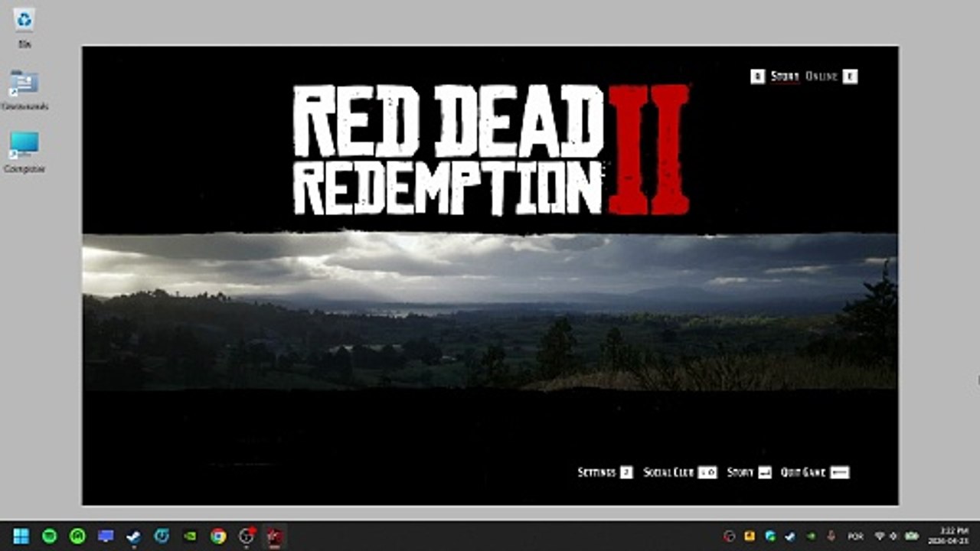The height and width of the screenshot is (551, 980).
Task: Click the key prompt beside Quit Game
Action: pos(840,473)
